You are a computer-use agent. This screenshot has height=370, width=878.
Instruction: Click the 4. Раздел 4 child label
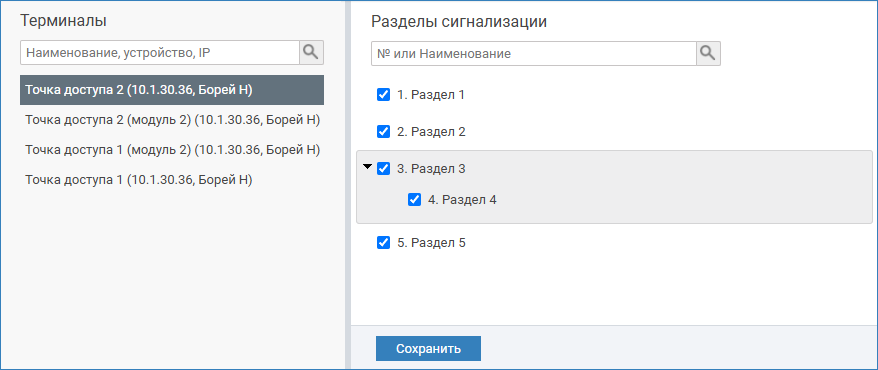coord(463,199)
